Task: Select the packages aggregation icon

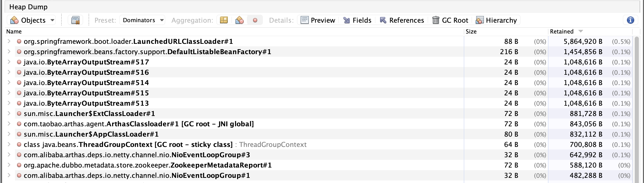Action: pos(224,20)
